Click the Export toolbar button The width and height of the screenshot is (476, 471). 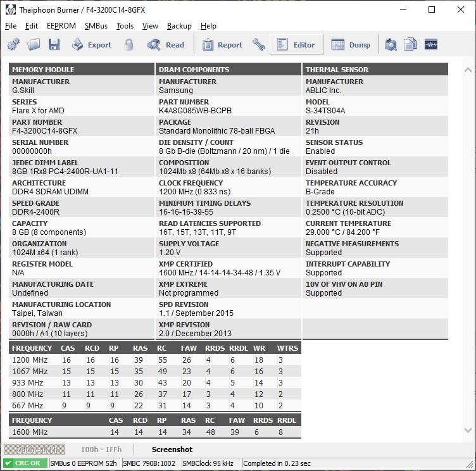[92, 45]
